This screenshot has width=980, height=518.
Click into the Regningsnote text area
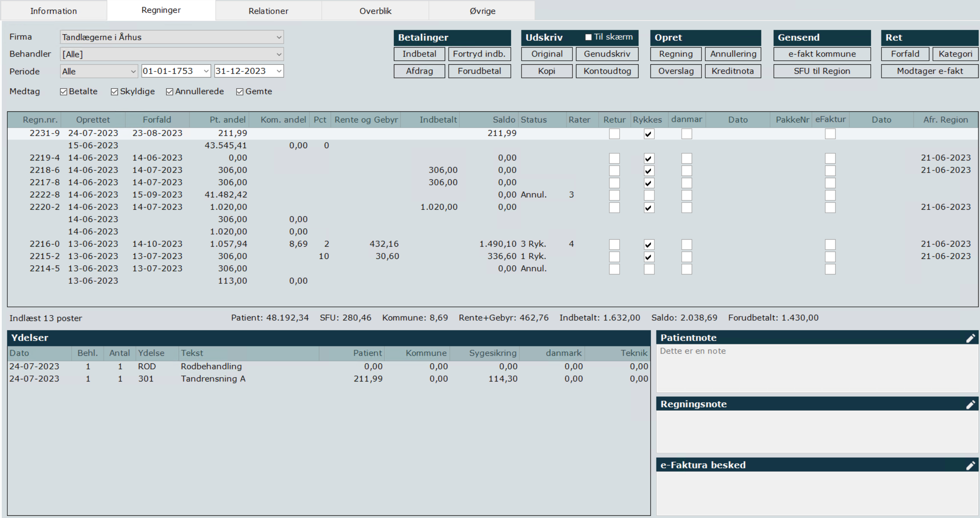(817, 432)
